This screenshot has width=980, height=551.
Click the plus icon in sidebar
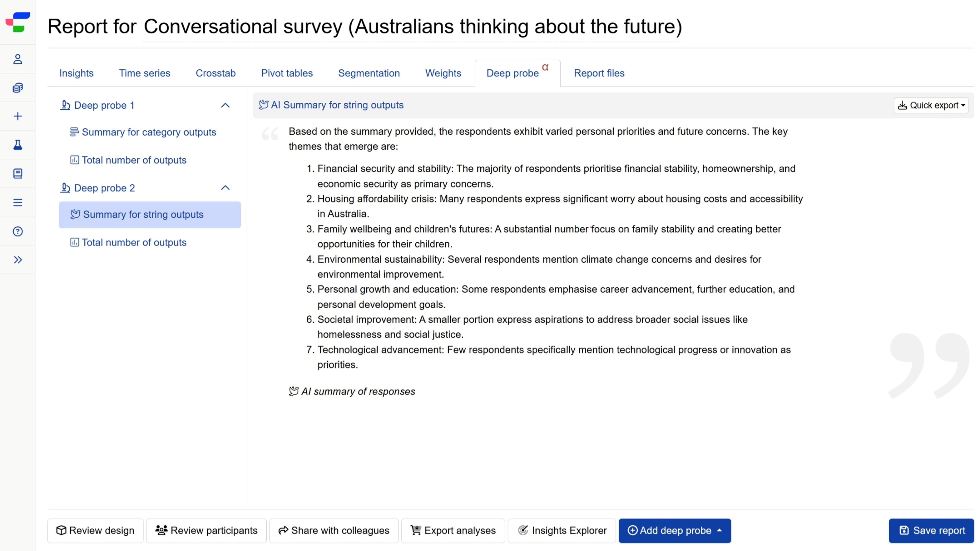click(x=18, y=117)
